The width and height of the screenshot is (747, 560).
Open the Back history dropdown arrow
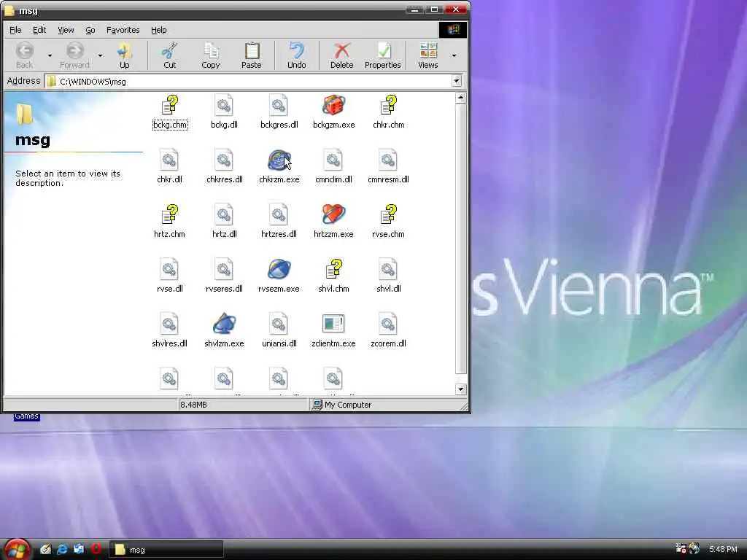pos(50,55)
